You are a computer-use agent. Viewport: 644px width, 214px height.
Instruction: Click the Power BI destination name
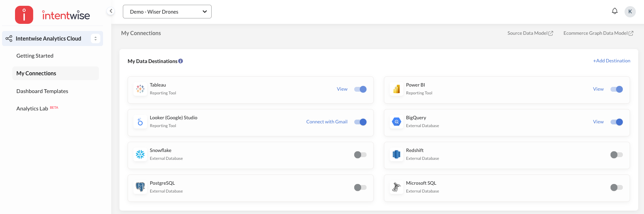coord(415,85)
